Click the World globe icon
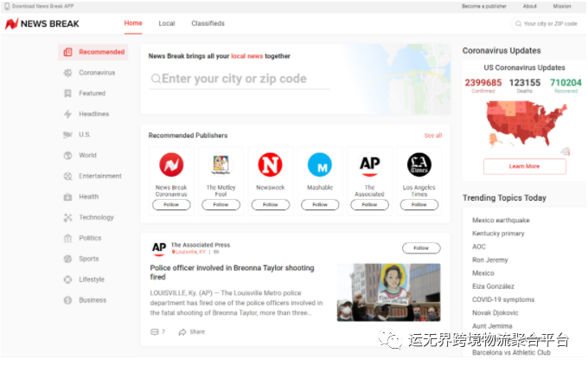Image resolution: width=588 pixels, height=366 pixels. tap(67, 156)
